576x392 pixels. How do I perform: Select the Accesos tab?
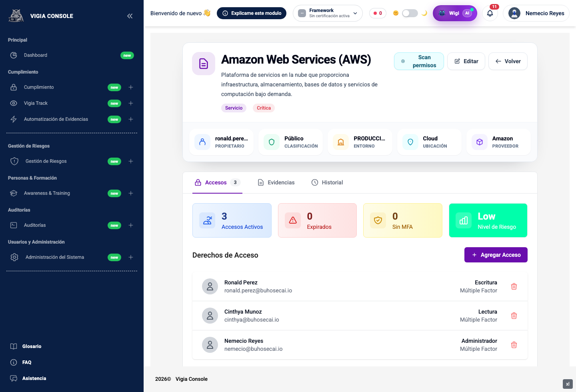217,182
